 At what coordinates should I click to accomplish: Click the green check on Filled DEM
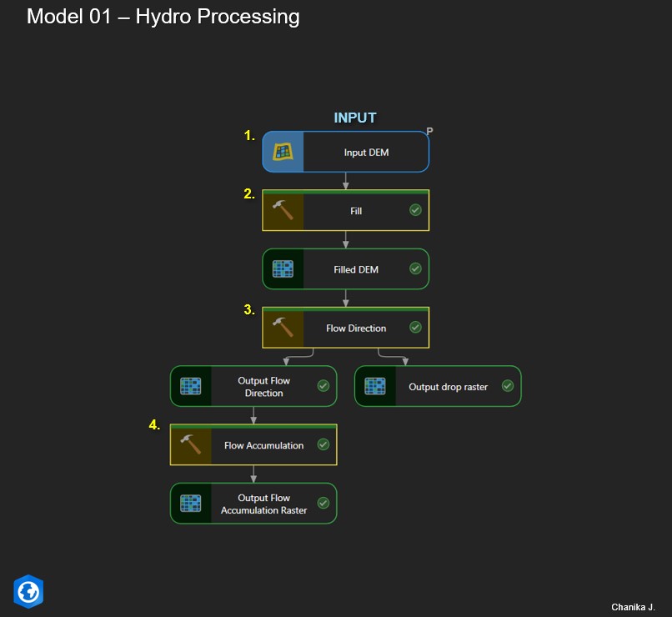point(415,268)
